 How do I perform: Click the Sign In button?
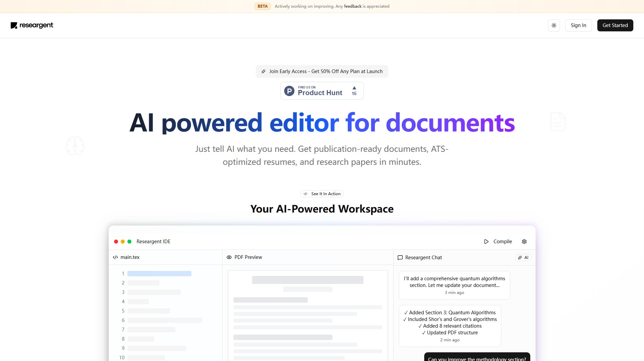click(578, 25)
